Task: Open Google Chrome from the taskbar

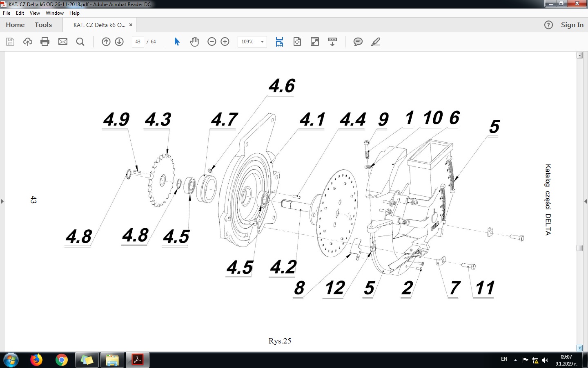Action: click(x=62, y=360)
